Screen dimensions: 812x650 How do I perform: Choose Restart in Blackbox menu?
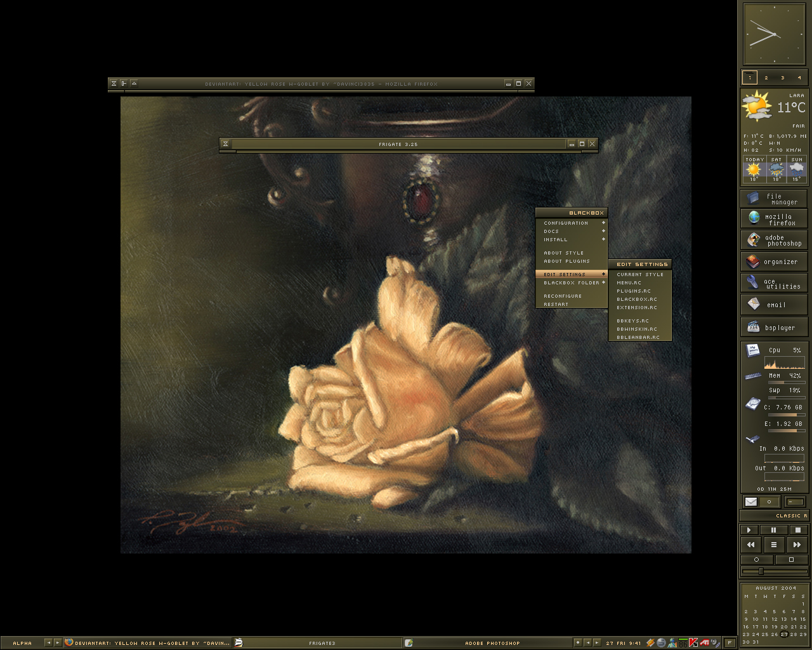[x=572, y=304]
